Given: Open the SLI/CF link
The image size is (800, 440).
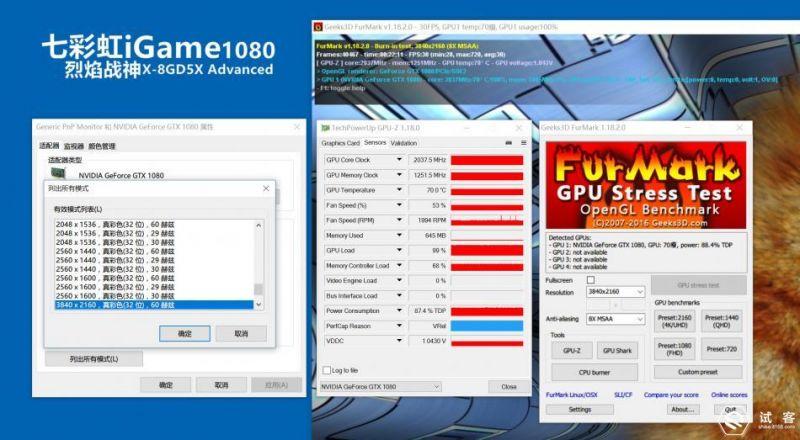Looking at the screenshot, I should point(623,395).
